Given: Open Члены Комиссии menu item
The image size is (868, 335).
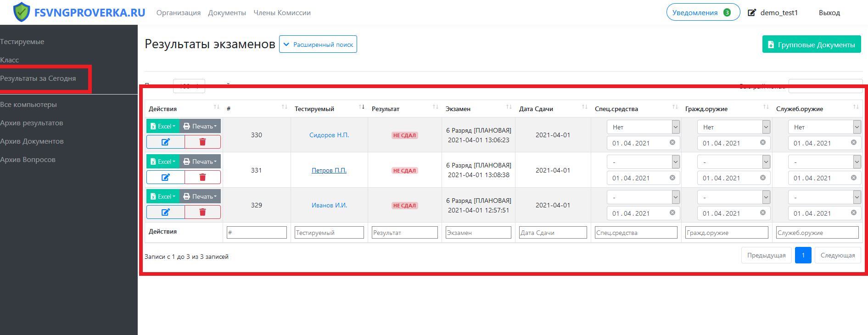Looking at the screenshot, I should click(x=282, y=13).
